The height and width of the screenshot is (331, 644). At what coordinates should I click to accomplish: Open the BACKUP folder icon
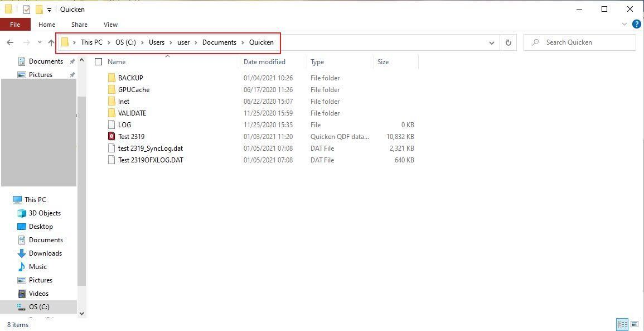(112, 78)
